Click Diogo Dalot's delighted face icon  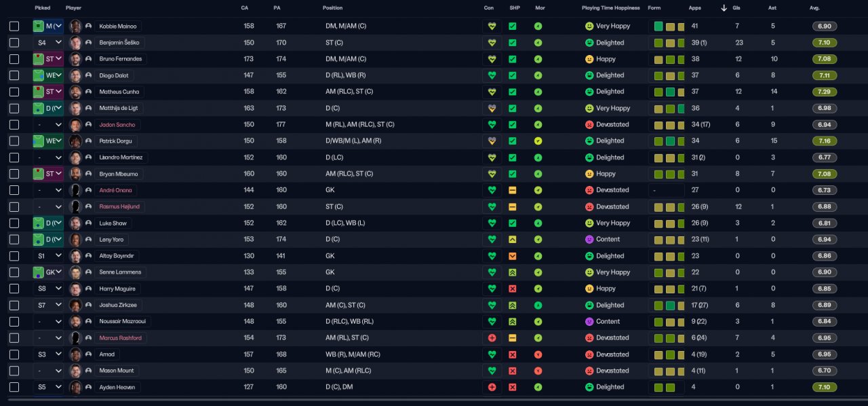coord(589,75)
